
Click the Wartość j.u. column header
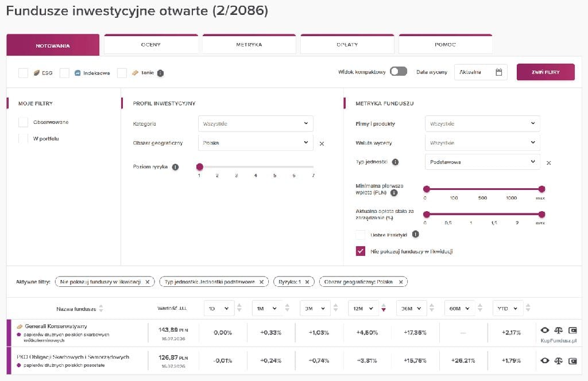172,308
